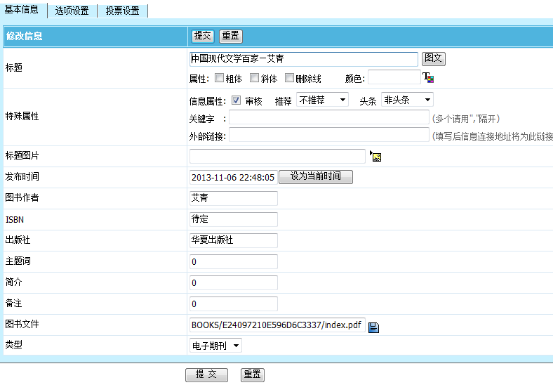Click the top 重置 button in header
The height and width of the screenshot is (392, 554).
point(231,36)
